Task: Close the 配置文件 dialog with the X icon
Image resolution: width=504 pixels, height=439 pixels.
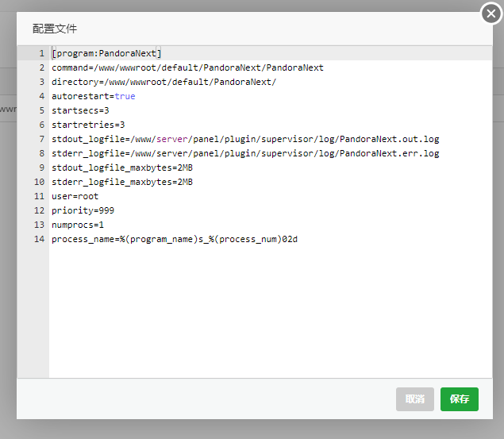Action: [491, 13]
